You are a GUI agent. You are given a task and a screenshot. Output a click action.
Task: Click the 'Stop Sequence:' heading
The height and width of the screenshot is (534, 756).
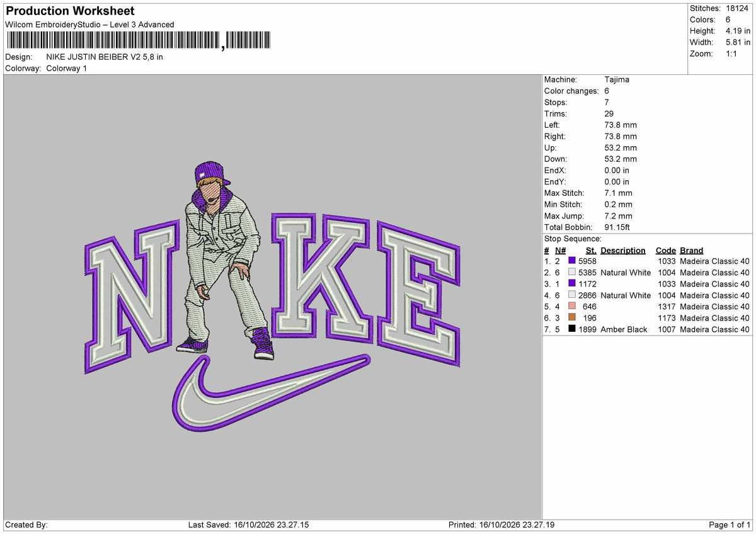click(x=573, y=239)
